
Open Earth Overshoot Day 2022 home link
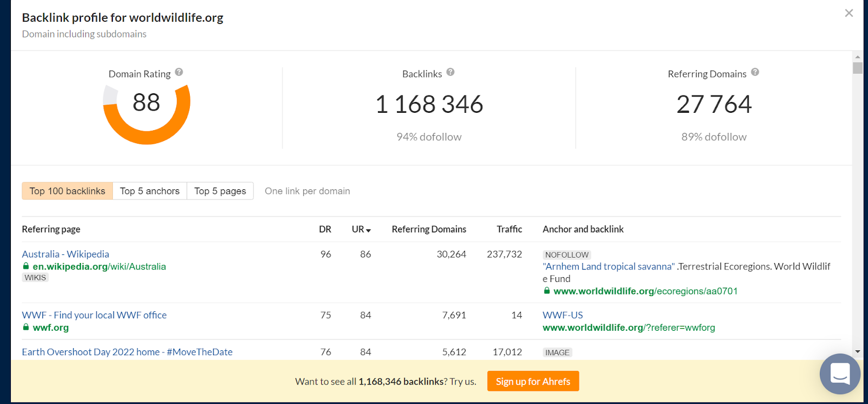click(127, 352)
